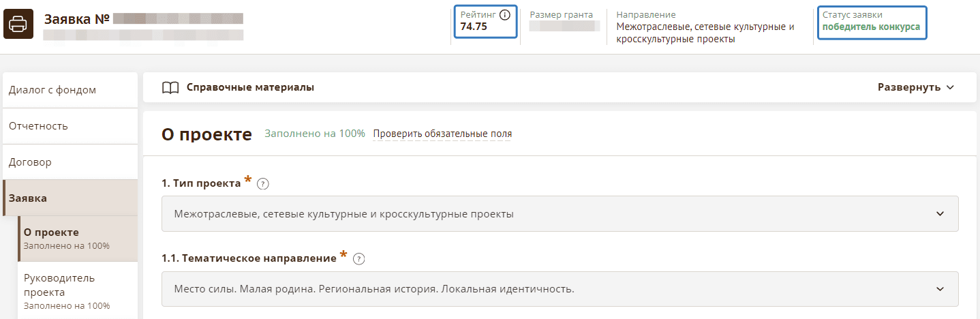Open the Тип проекта dropdown
980x319 pixels.
(560, 214)
